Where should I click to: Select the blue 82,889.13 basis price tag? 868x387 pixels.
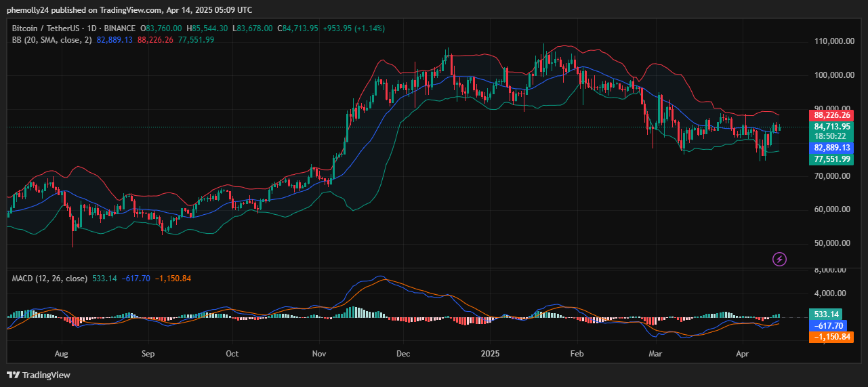831,147
